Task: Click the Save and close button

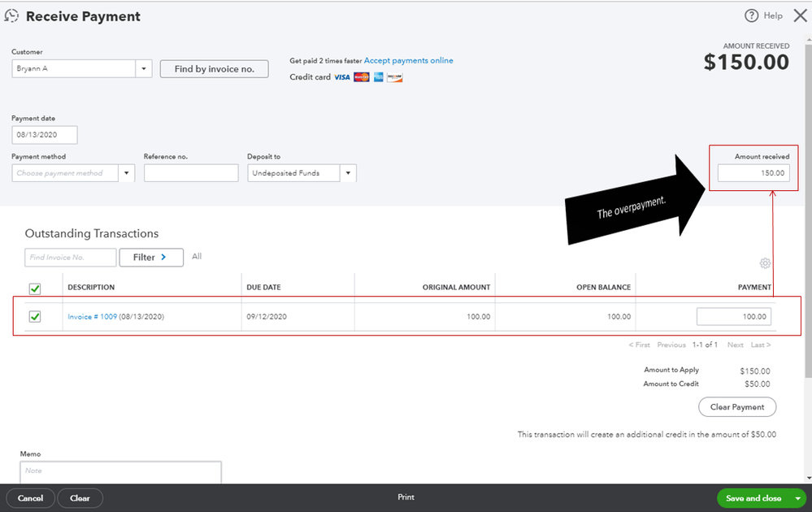Action: (753, 498)
